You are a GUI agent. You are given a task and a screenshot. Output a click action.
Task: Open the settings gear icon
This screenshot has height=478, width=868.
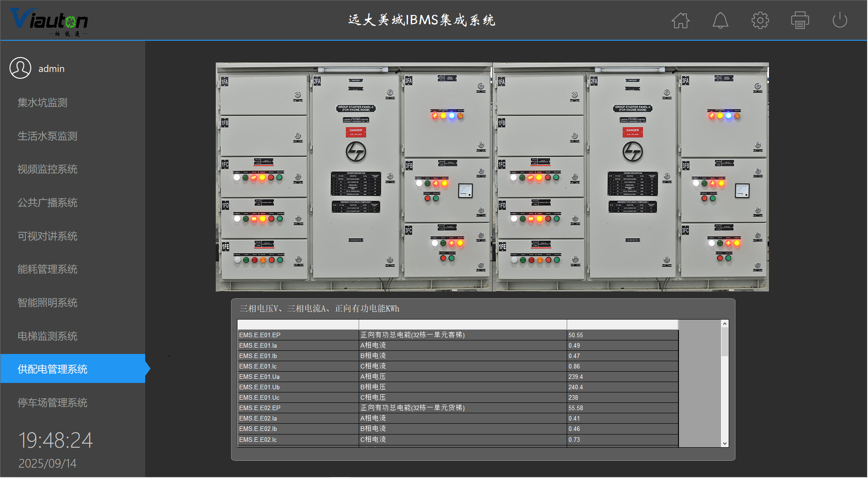click(x=760, y=20)
